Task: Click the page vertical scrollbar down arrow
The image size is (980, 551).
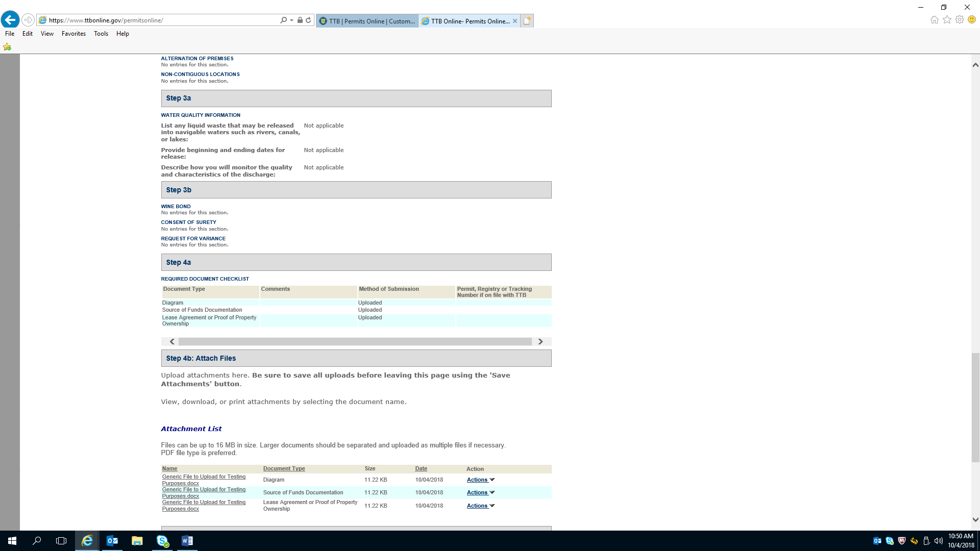Action: click(975, 519)
